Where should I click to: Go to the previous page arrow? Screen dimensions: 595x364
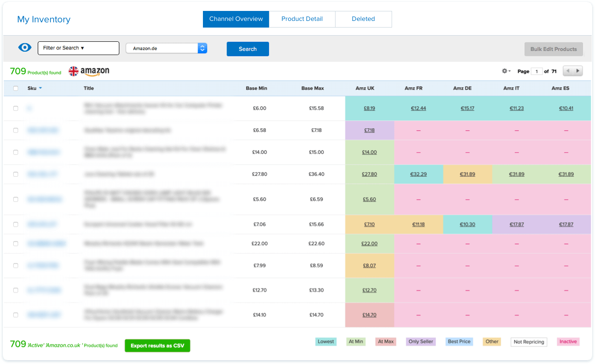[568, 71]
